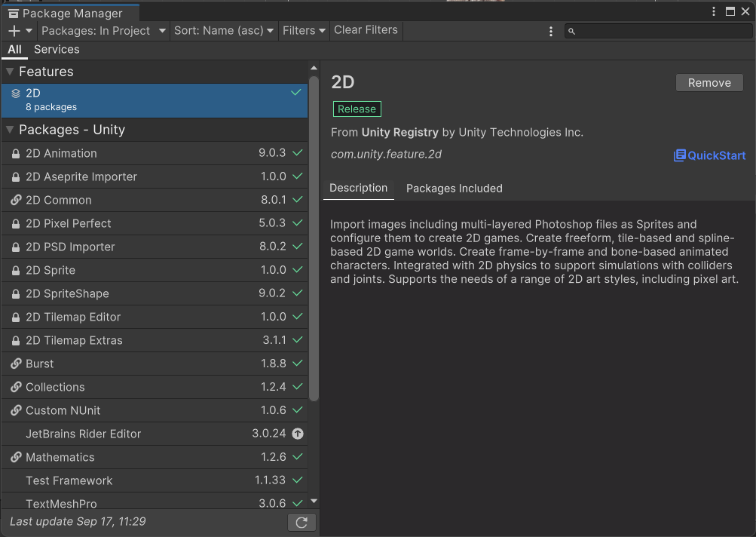This screenshot has width=756, height=537.
Task: Open the QuickStart link
Action: pos(710,155)
